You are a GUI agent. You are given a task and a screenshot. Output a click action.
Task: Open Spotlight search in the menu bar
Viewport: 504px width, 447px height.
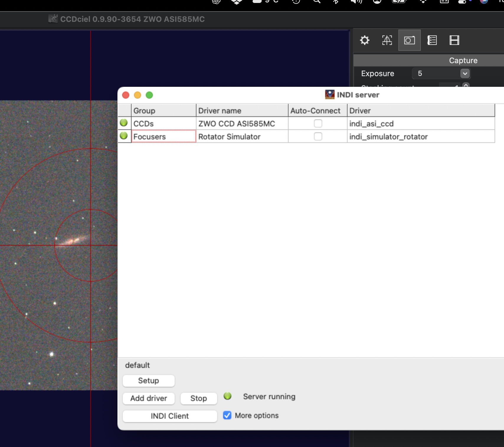[x=317, y=1]
